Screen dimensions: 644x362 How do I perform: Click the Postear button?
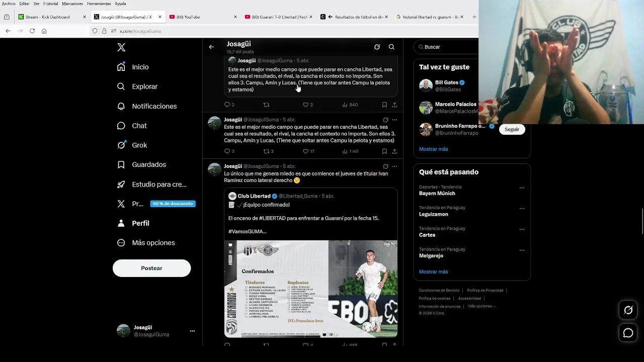151,268
